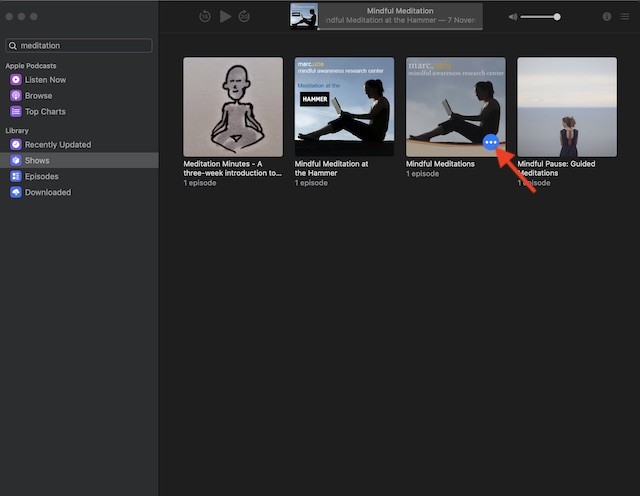
Task: Select Shows in the Library
Action: pos(79,160)
